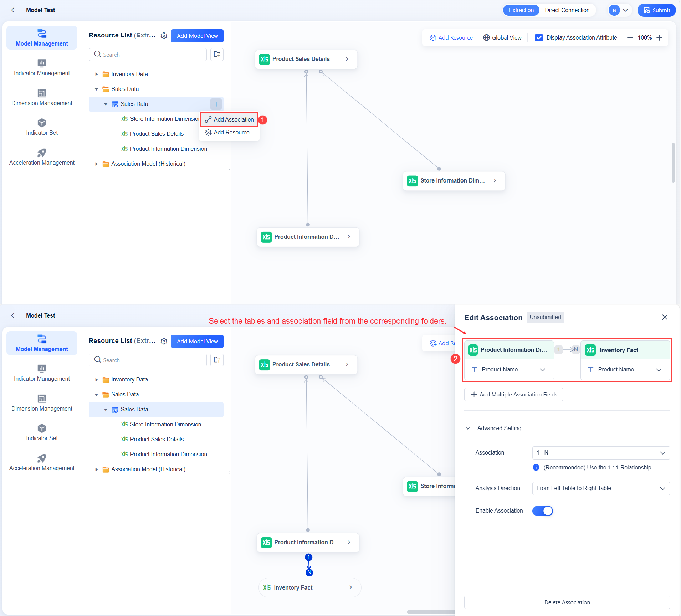The image size is (681, 616).
Task: Open Model Management in the bottom sidebar
Action: [42, 343]
